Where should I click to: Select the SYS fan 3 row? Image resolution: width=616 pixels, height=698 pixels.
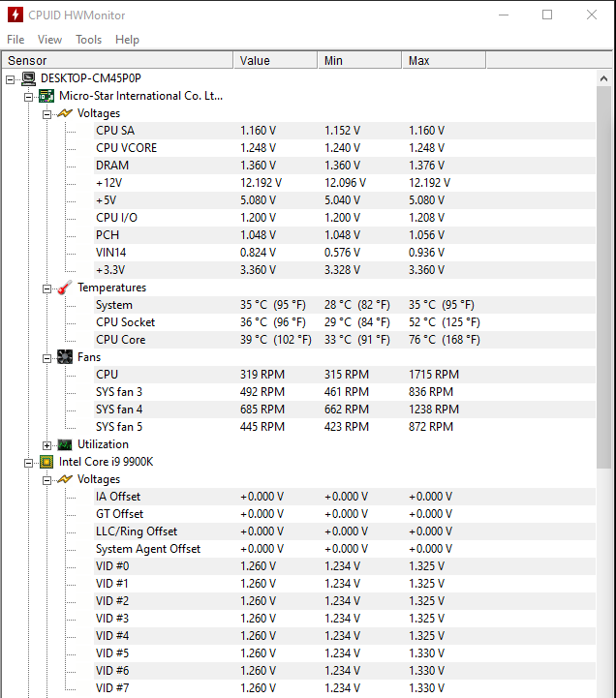point(344,392)
